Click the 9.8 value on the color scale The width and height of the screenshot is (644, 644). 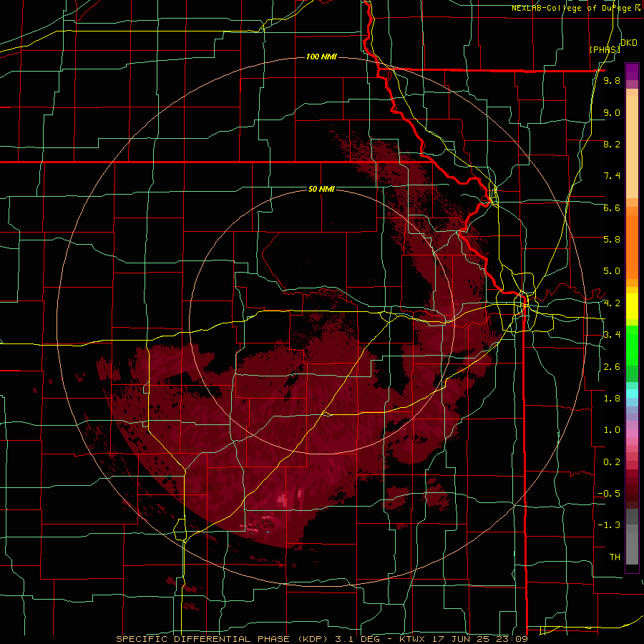point(612,80)
